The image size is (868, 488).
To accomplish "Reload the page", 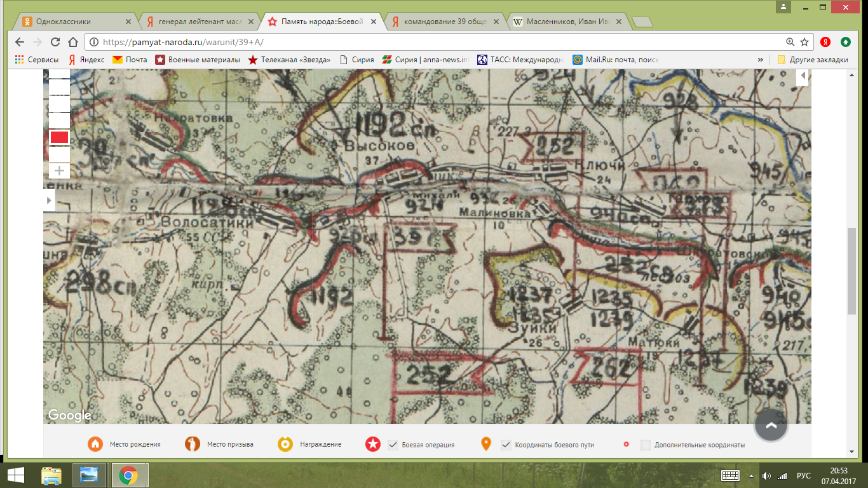I will [55, 42].
